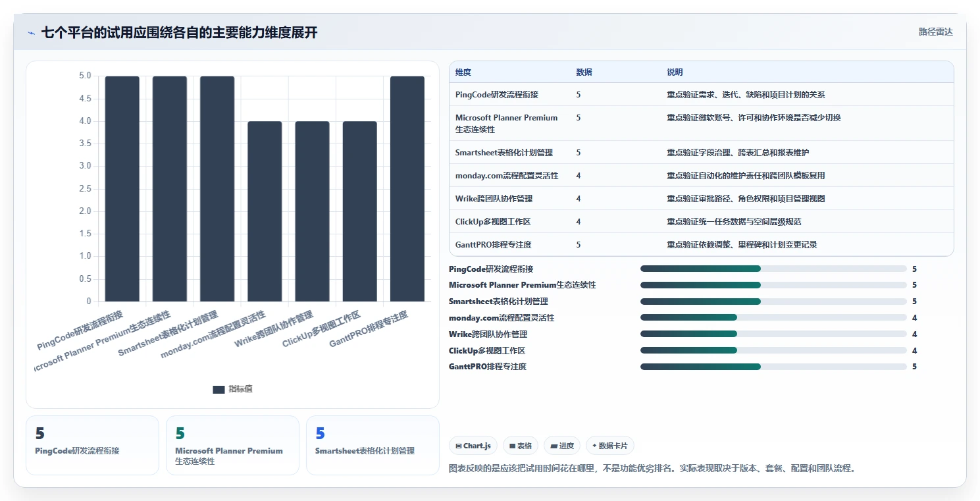This screenshot has height=501, width=980.
Task: Click the ClickUp bar in the chart
Action: (x=360, y=211)
